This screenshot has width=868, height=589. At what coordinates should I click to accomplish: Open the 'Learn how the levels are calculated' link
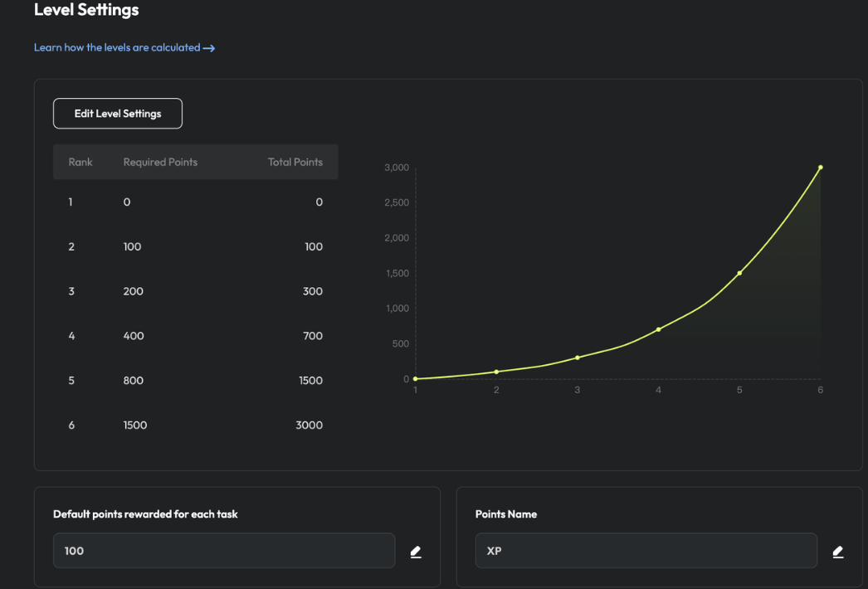click(116, 48)
